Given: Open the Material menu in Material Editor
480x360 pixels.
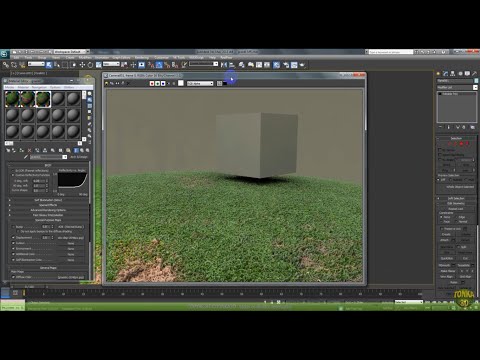Looking at the screenshot, I should (23, 87).
